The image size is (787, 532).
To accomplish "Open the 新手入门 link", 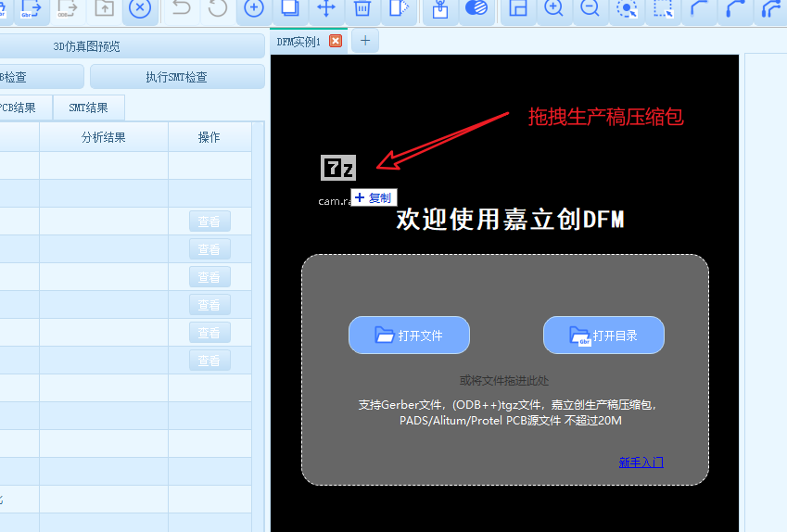I will 641,462.
